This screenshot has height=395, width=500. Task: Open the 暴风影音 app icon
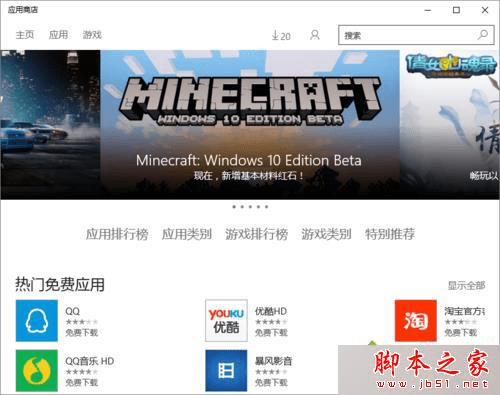226,370
